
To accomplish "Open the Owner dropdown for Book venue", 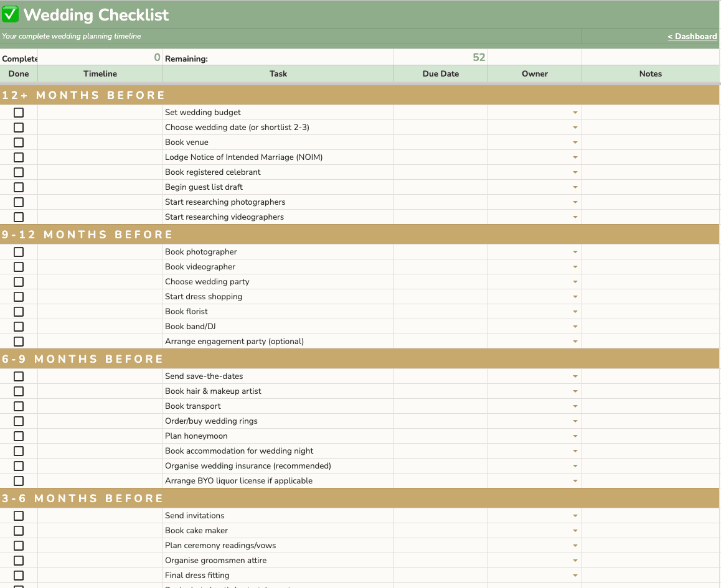I will coord(575,142).
